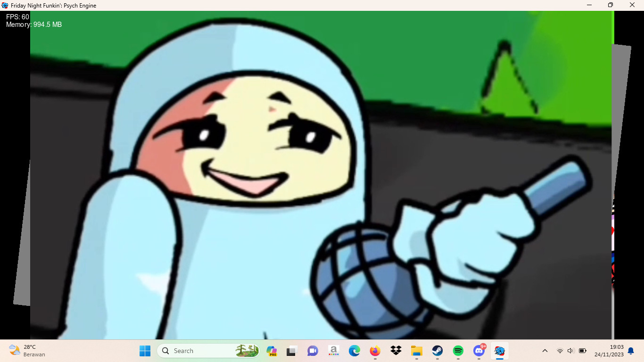Select the Friday Night Funkin' taskbar icon
Image resolution: width=644 pixels, height=362 pixels.
point(499,351)
